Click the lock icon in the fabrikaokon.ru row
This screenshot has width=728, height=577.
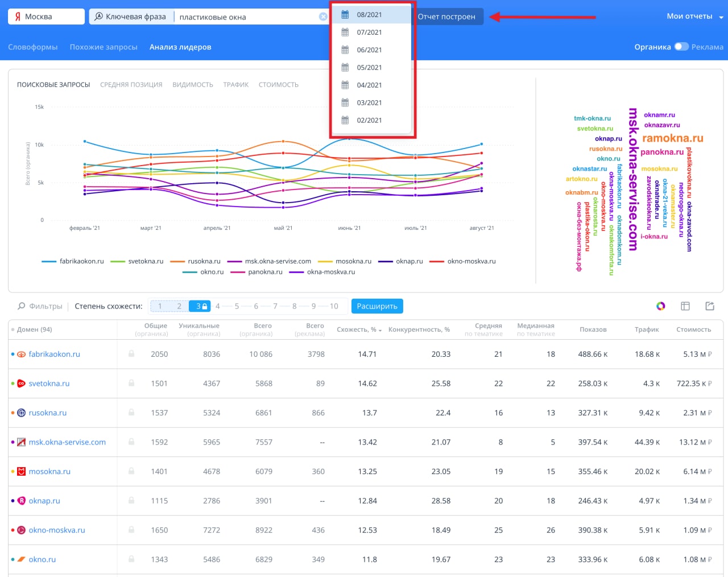click(131, 354)
